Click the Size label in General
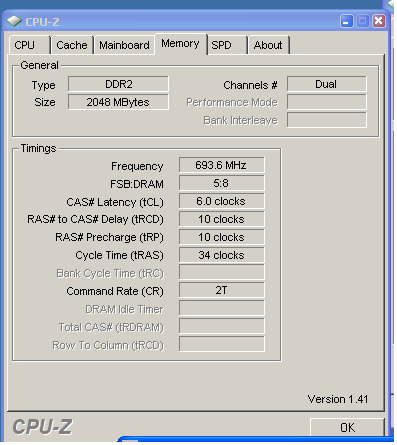 (x=45, y=102)
